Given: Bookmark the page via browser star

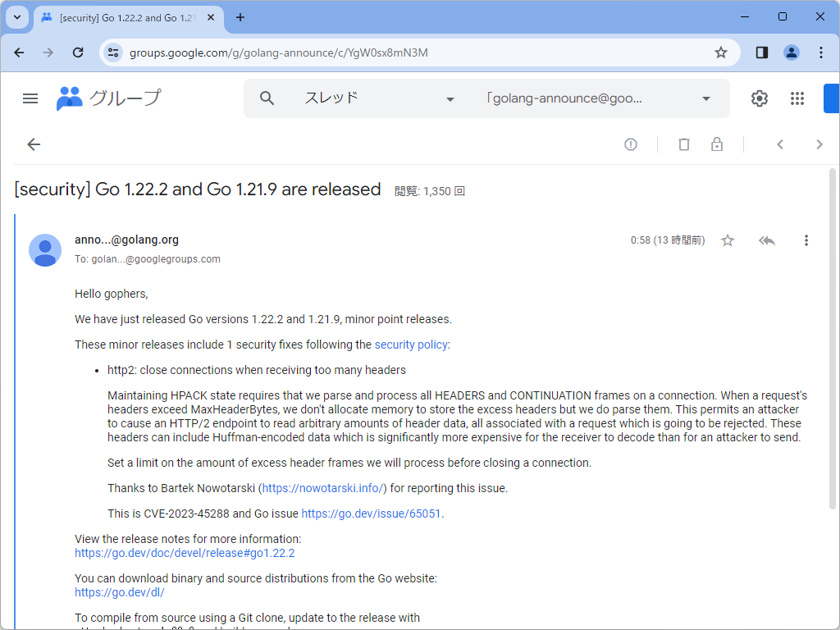Looking at the screenshot, I should tap(720, 52).
